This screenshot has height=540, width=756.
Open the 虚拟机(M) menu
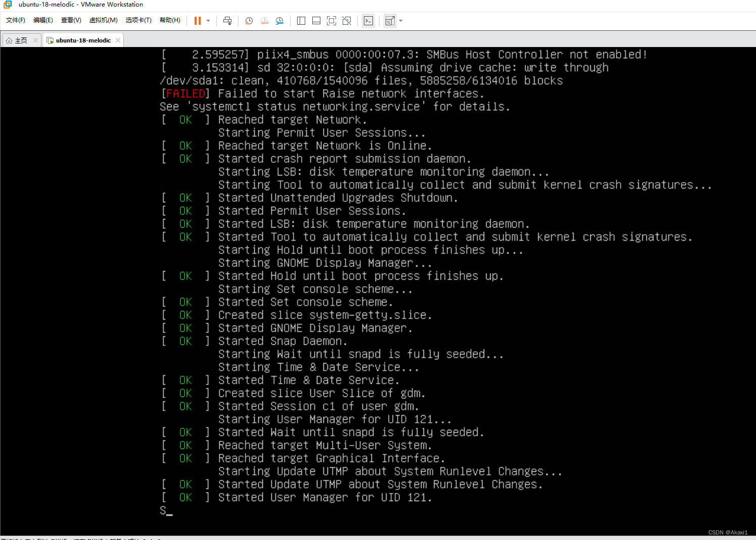pyautogui.click(x=103, y=20)
